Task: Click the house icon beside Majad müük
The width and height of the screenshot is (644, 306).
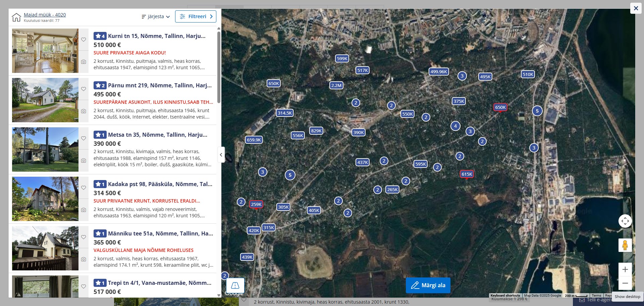Action: (16, 17)
